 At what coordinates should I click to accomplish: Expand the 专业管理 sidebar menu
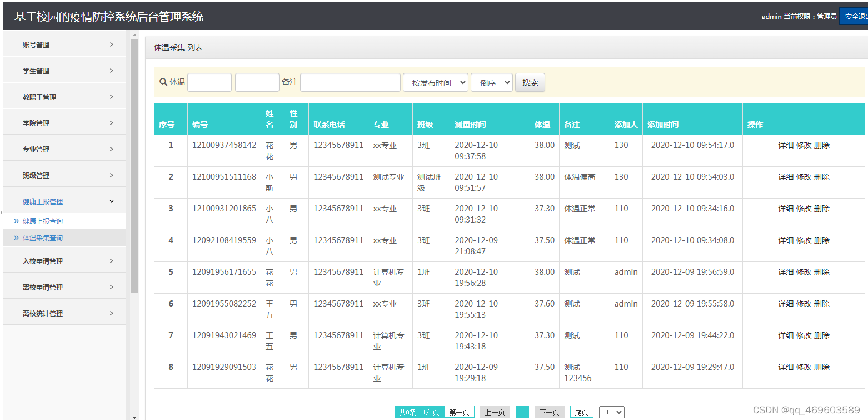click(64, 149)
